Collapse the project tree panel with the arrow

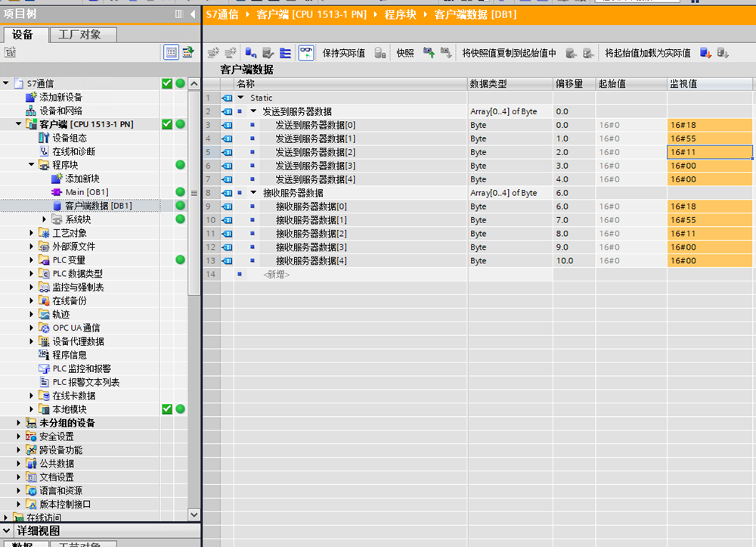tap(192, 14)
